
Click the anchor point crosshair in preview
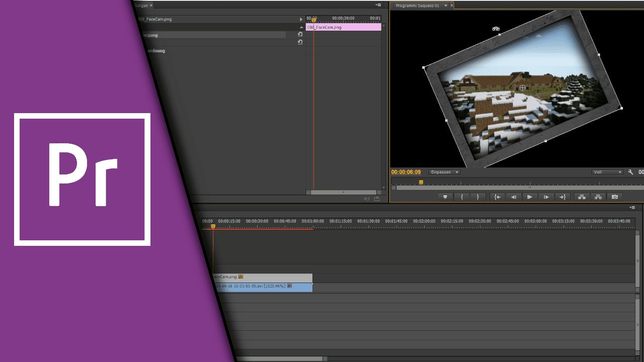coord(522,88)
